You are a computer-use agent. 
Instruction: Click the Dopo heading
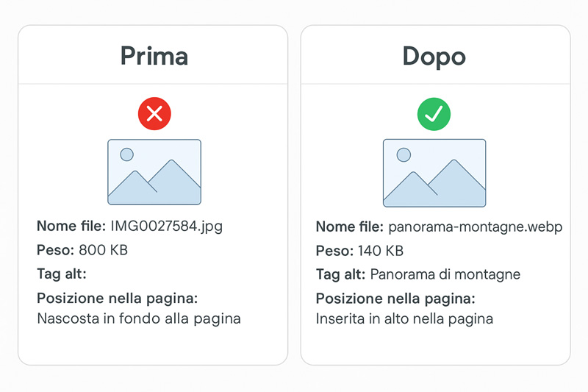tap(434, 57)
